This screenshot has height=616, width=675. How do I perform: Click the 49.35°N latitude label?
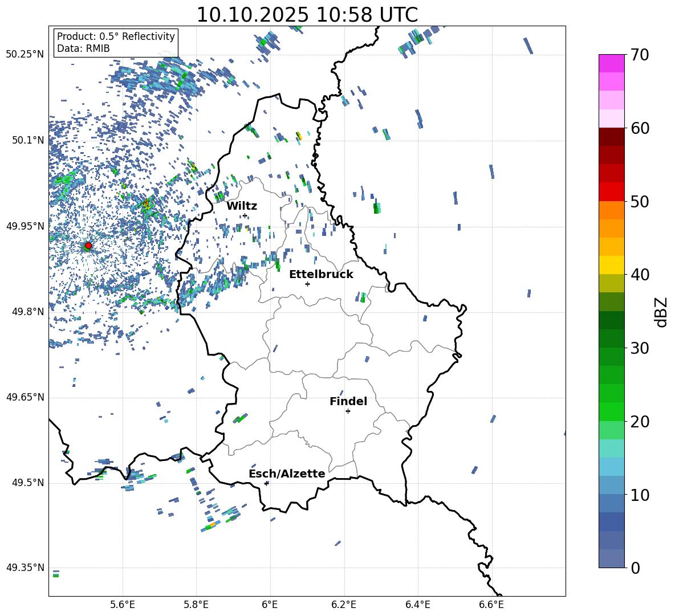pyautogui.click(x=25, y=568)
